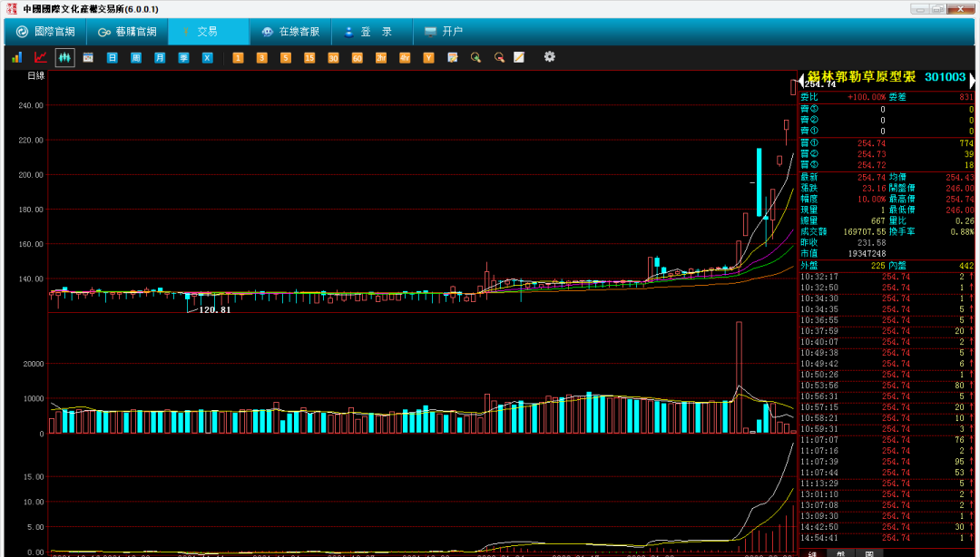Click the 買② bid price 254.73
980x557 pixels.
click(x=871, y=154)
